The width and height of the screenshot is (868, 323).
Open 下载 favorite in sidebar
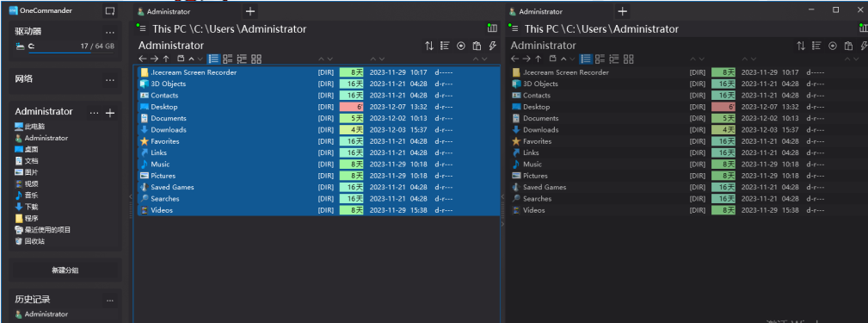pyautogui.click(x=27, y=207)
